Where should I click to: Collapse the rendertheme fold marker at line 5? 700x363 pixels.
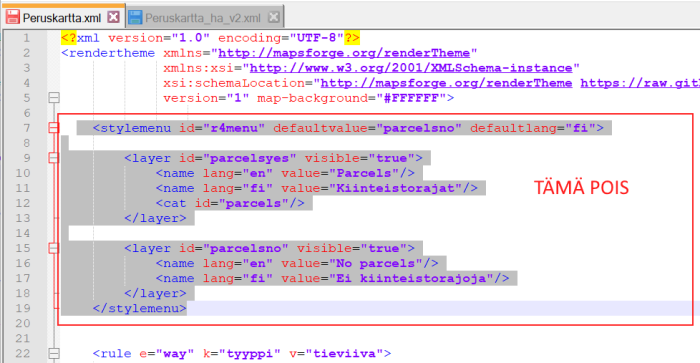[54, 98]
